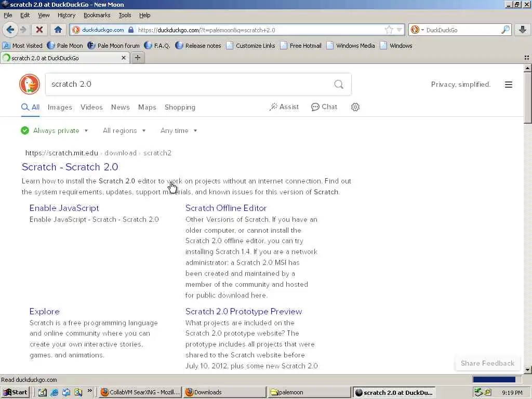Select the All results tab
532x399 pixels.
pos(30,107)
